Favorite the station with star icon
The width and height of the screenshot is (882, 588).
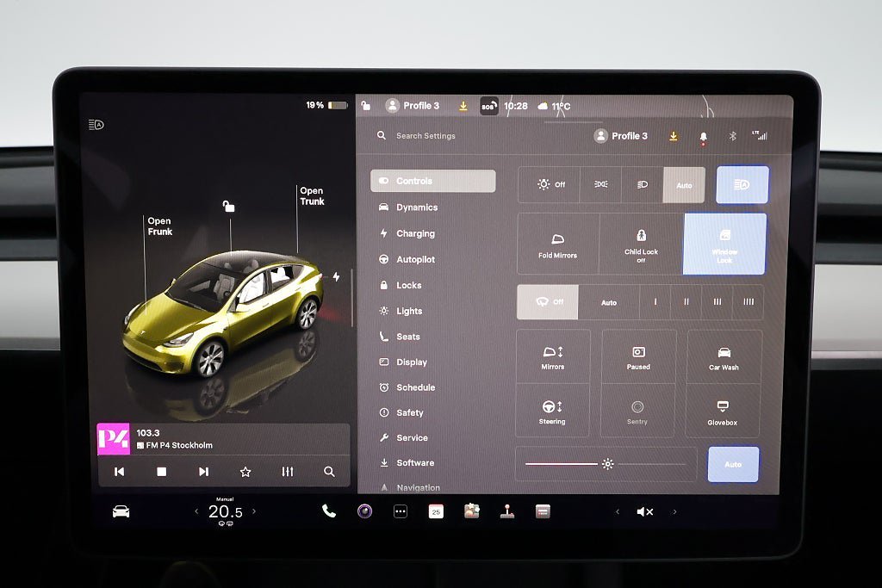245,472
